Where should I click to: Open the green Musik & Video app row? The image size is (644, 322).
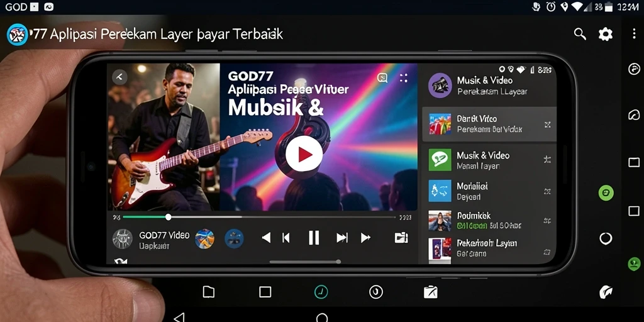(489, 160)
